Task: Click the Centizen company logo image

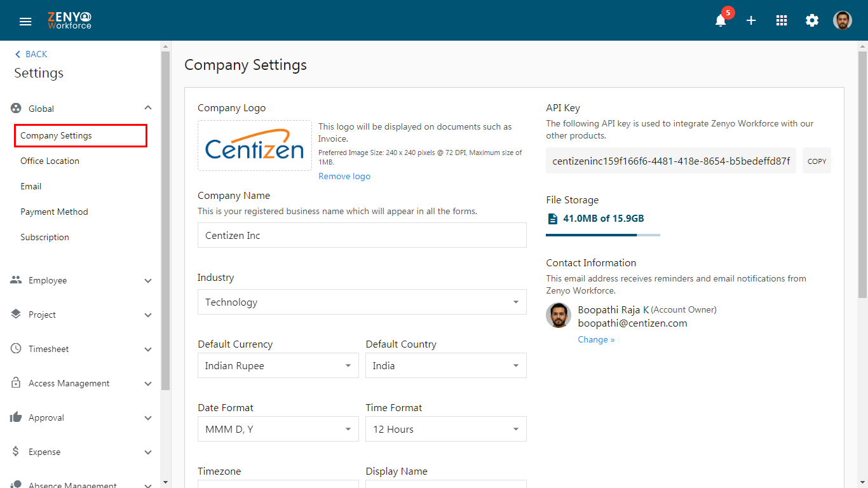Action: pyautogui.click(x=255, y=146)
